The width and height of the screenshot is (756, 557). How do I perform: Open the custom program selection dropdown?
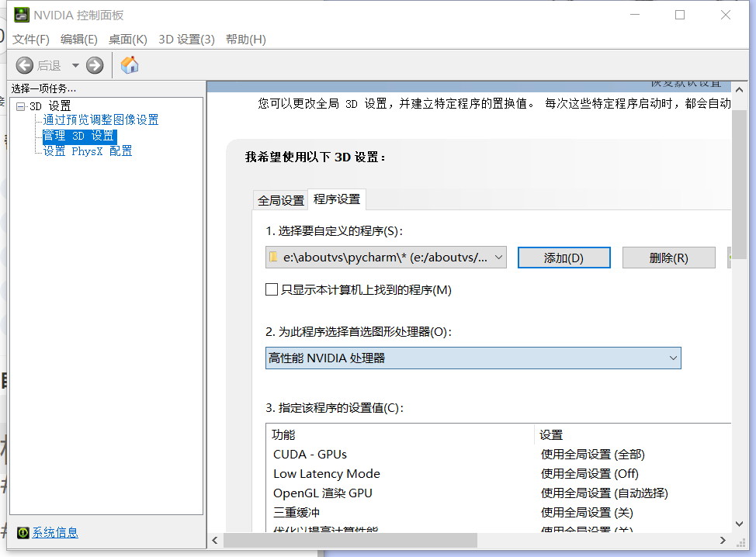coord(499,257)
